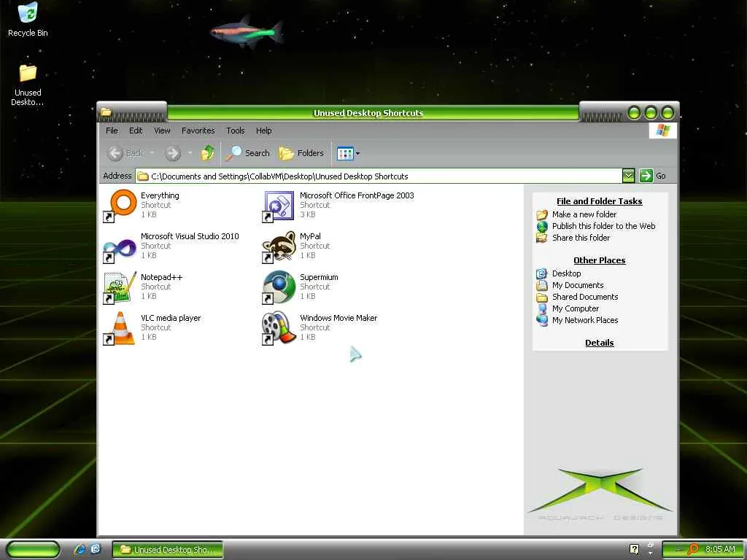
Task: Click Publish this folder to the Web
Action: pos(603,226)
